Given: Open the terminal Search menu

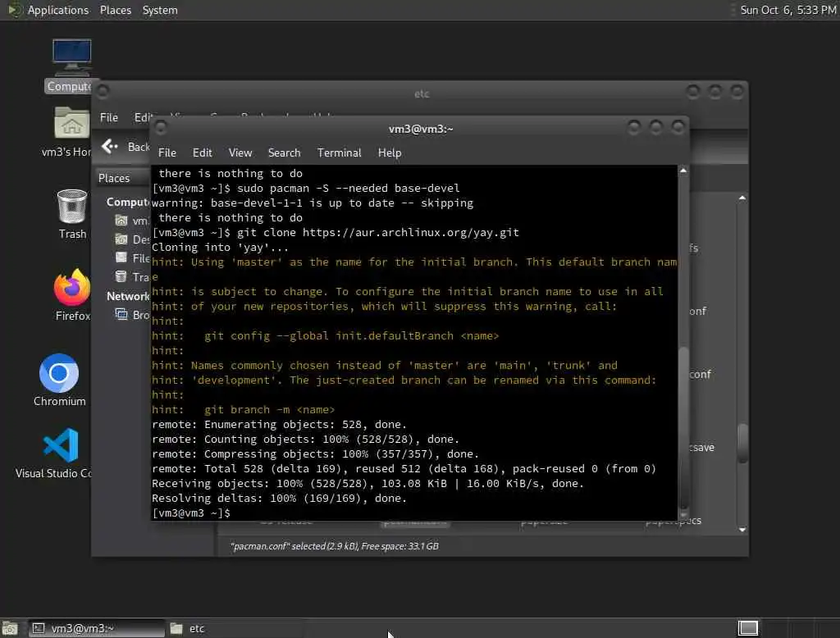Looking at the screenshot, I should (284, 153).
